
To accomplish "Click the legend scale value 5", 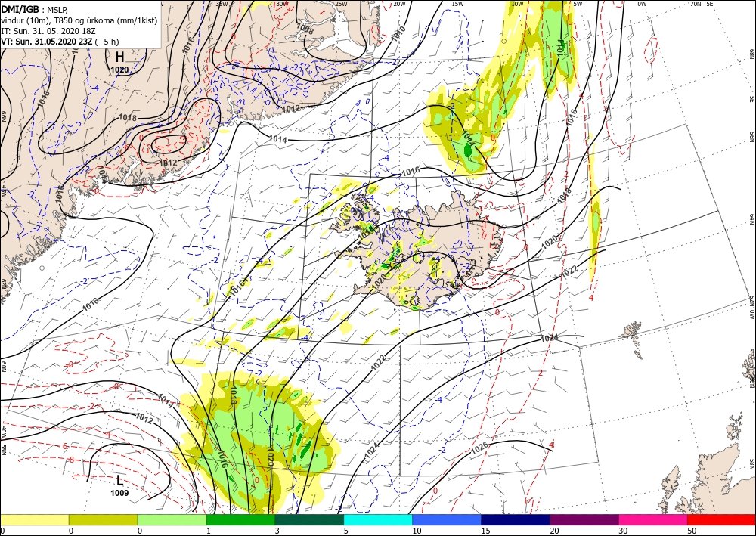I will coord(345,531).
